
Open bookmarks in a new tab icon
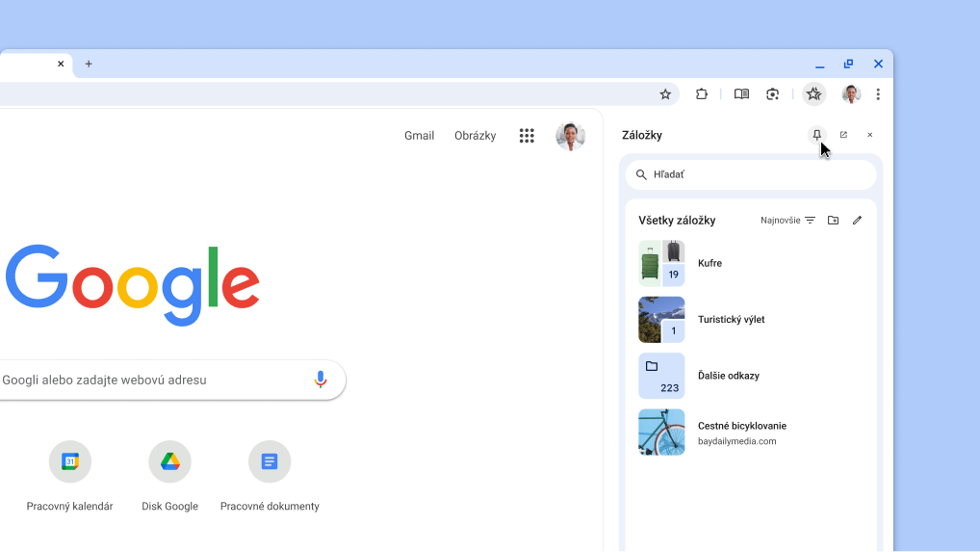(x=843, y=135)
